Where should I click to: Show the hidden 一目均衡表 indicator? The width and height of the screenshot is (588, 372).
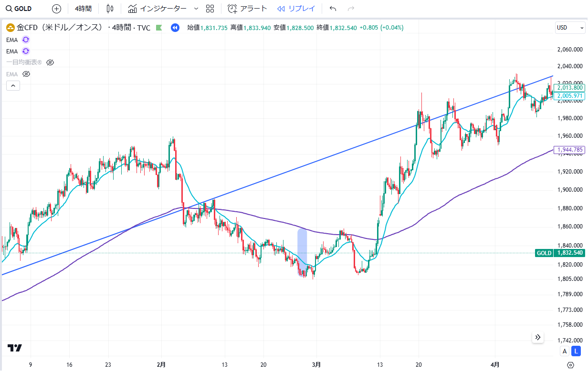(50, 62)
